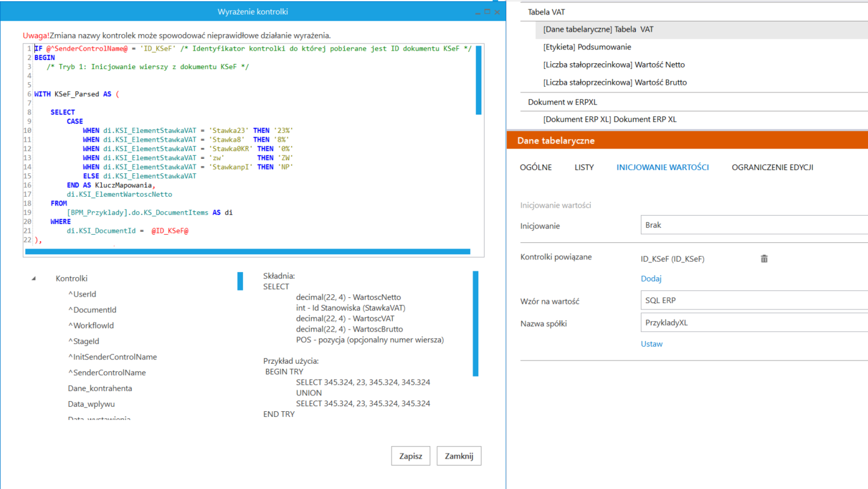Close the Wyrażenie kontrolki window
Screen dimensions: 868x489
(x=497, y=12)
